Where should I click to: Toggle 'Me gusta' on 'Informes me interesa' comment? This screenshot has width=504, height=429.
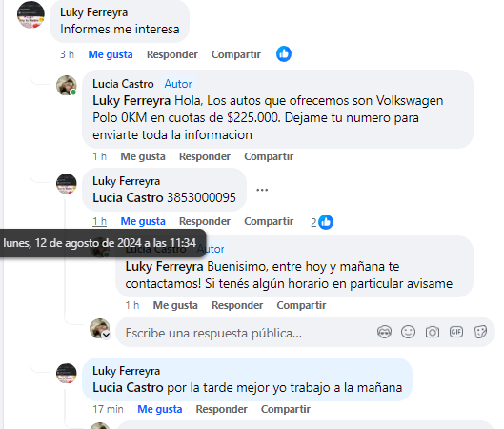(x=111, y=54)
